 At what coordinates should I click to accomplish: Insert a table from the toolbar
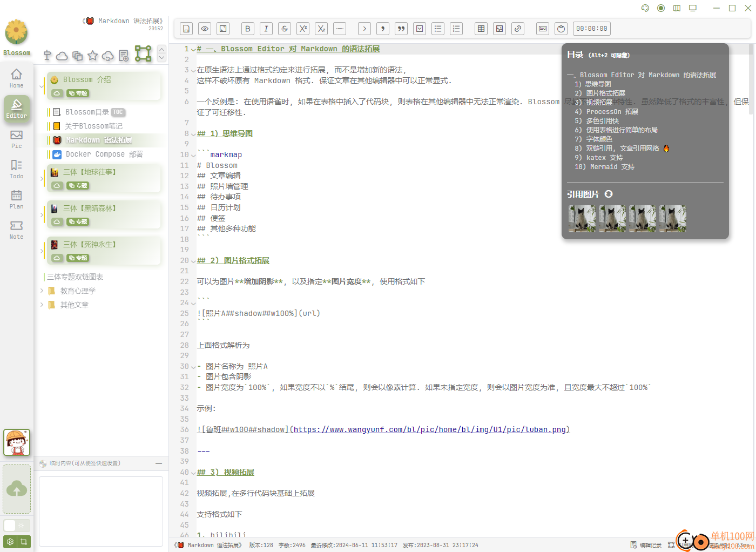point(481,29)
